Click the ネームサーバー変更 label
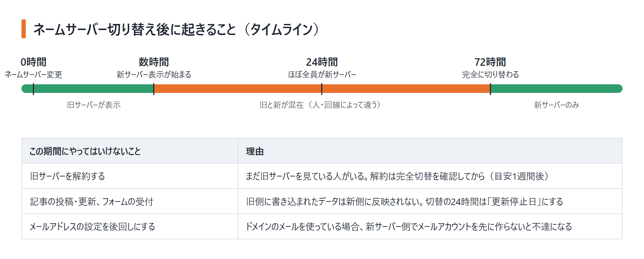The image size is (644, 259). click(33, 75)
